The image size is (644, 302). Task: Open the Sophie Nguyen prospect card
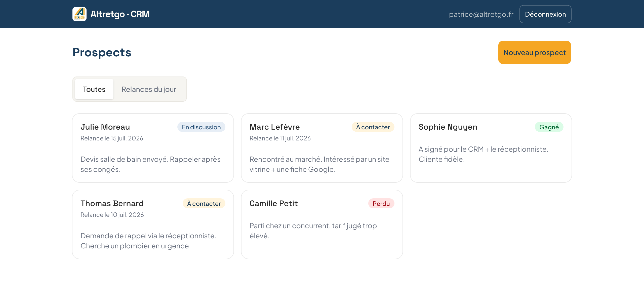pos(491,148)
